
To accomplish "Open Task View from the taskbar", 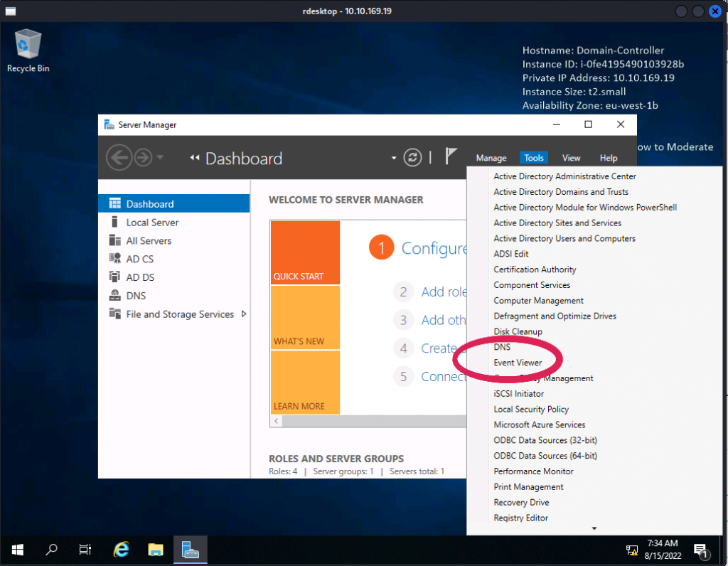I will tap(85, 549).
